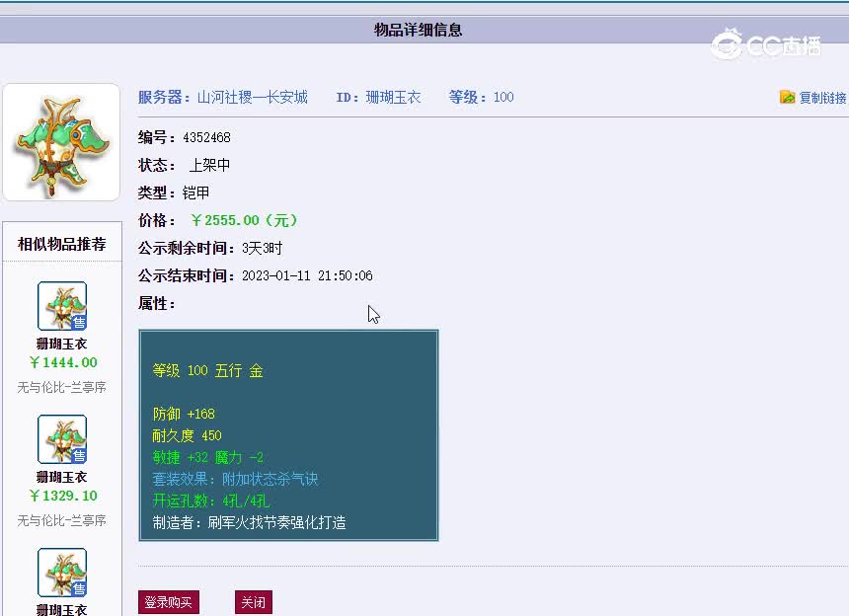Click the 等级：100 header text
Viewport: 849px width, 616px height.
[482, 98]
